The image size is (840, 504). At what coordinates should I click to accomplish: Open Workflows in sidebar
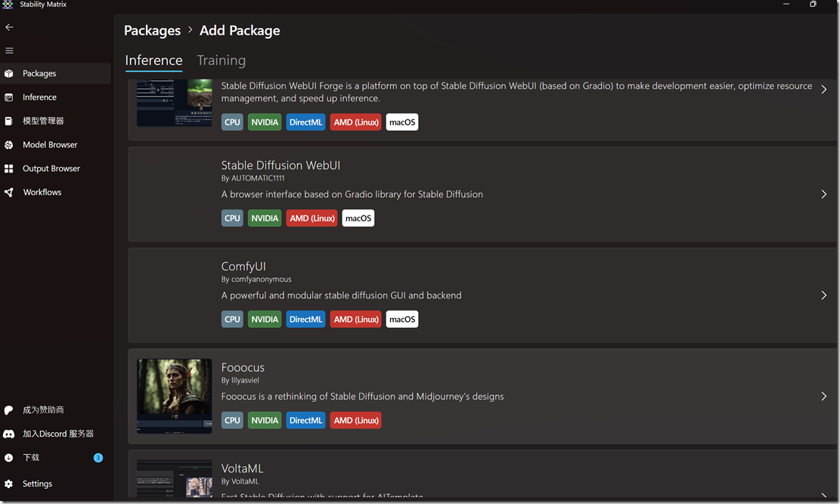(56, 192)
